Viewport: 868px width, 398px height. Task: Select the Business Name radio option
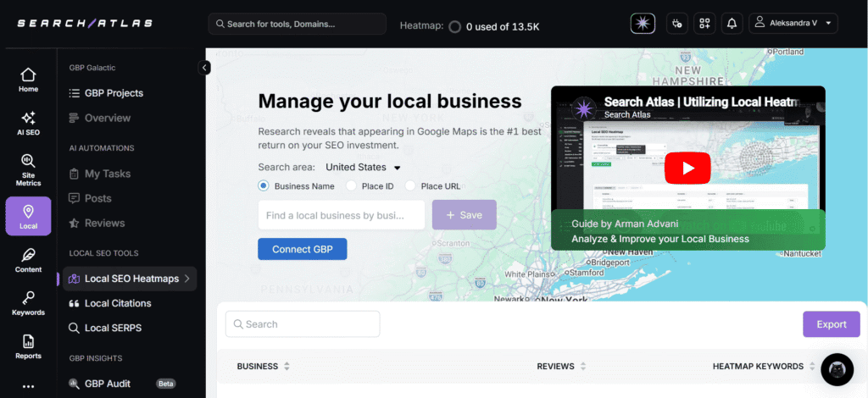pyautogui.click(x=264, y=185)
